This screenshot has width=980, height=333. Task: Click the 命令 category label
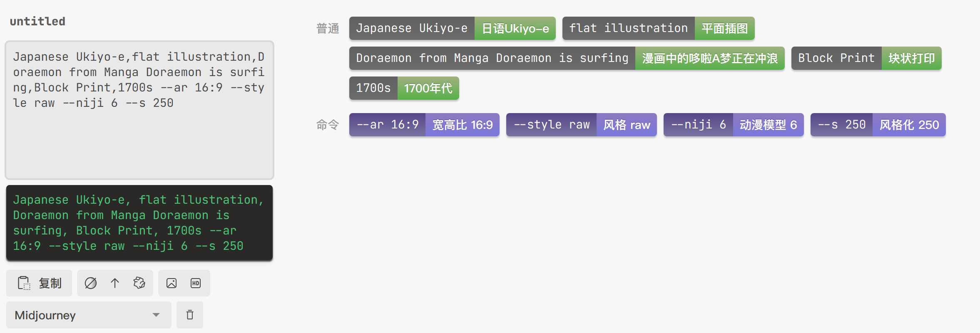(328, 125)
